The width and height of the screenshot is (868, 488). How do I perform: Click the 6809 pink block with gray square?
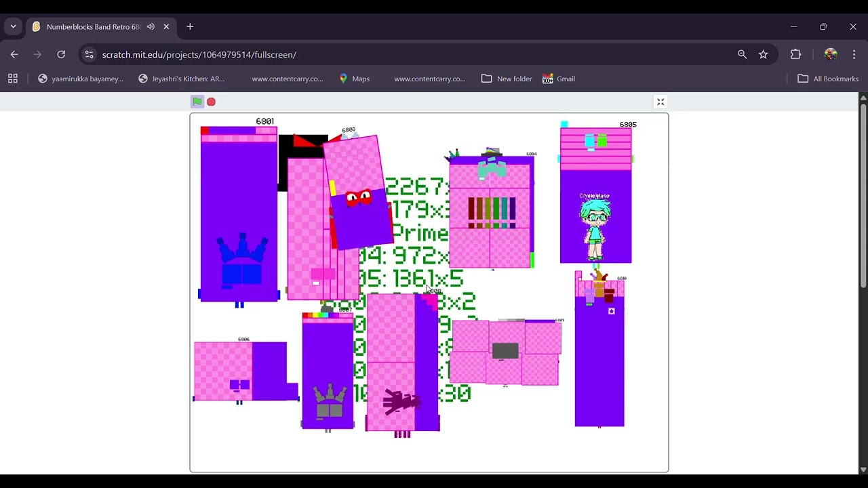505,352
